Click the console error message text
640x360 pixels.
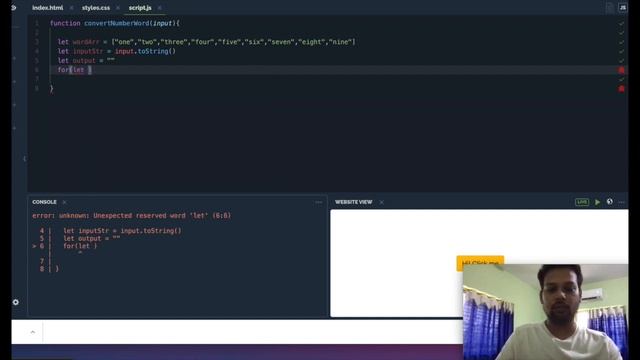(x=131, y=216)
